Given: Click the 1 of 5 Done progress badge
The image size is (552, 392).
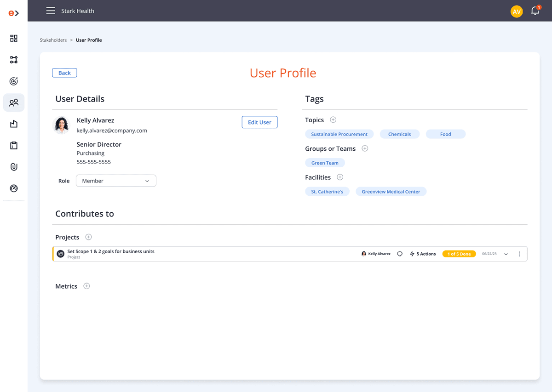Looking at the screenshot, I should tap(459, 254).
